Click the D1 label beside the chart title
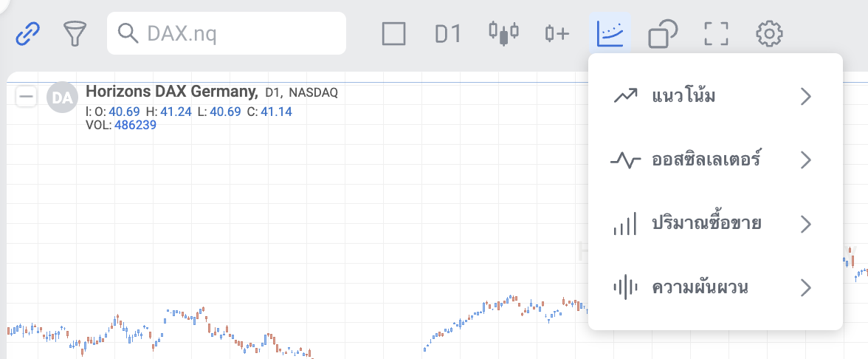This screenshot has height=359, width=868. 274,92
